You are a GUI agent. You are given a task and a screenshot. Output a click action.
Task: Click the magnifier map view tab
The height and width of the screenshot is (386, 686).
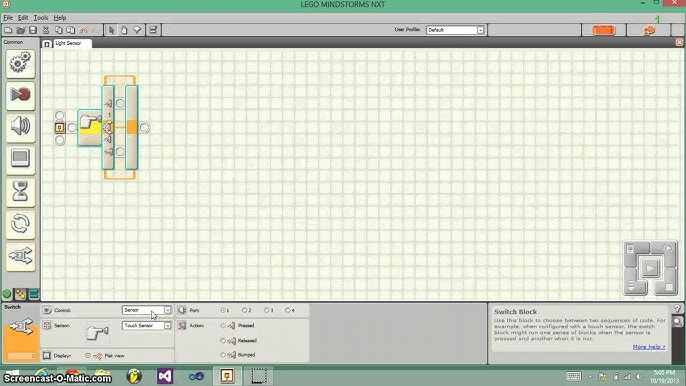(x=677, y=323)
